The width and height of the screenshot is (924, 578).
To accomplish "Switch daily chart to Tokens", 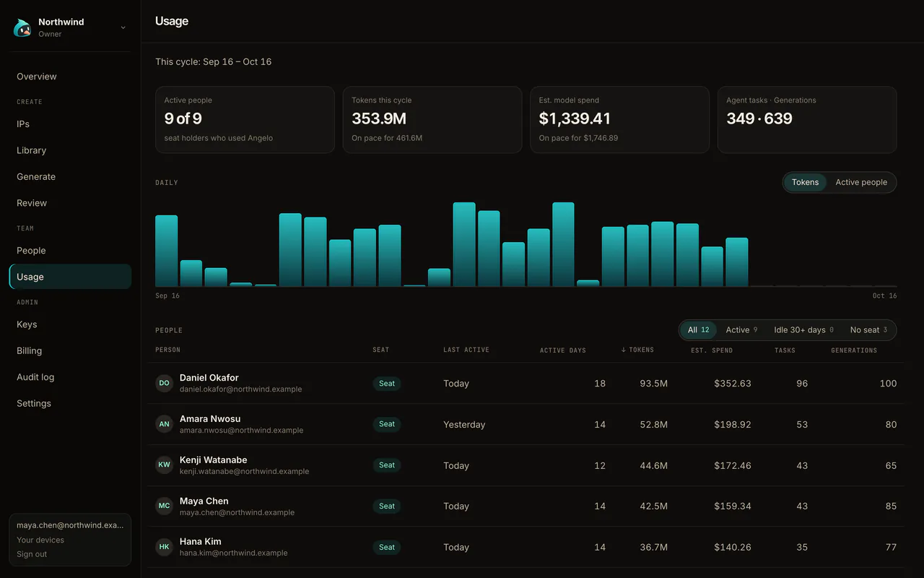I will [x=805, y=182].
